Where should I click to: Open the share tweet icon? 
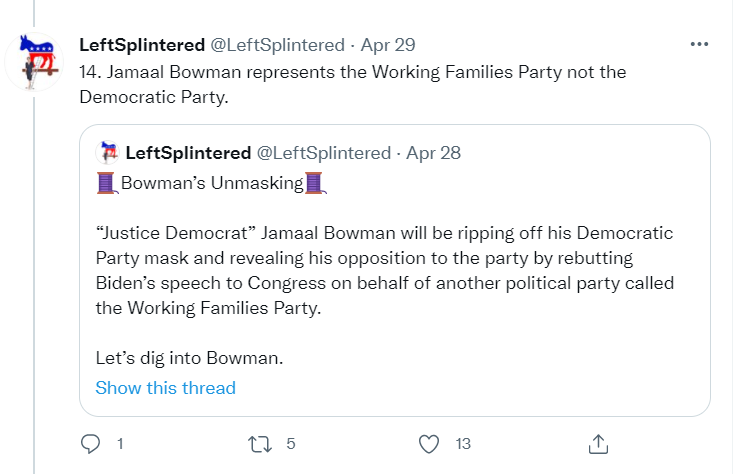click(x=598, y=443)
